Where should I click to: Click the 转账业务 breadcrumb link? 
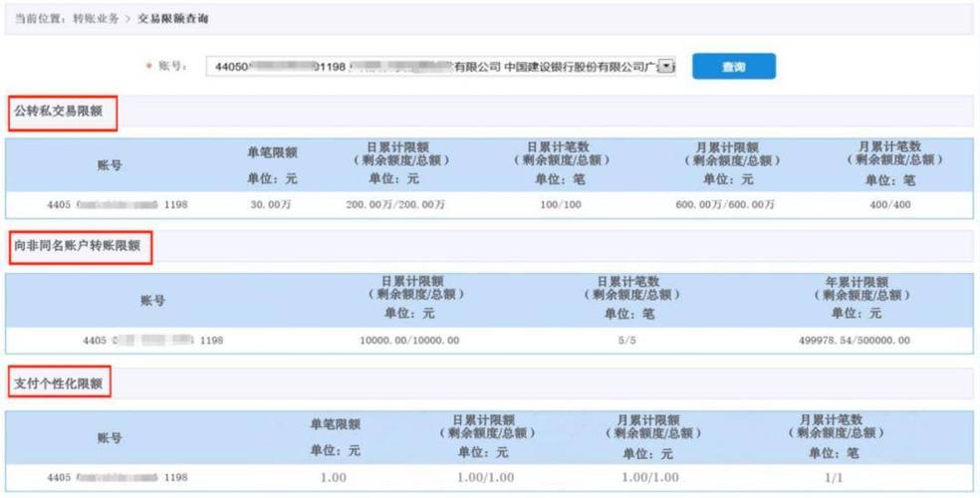[x=95, y=19]
